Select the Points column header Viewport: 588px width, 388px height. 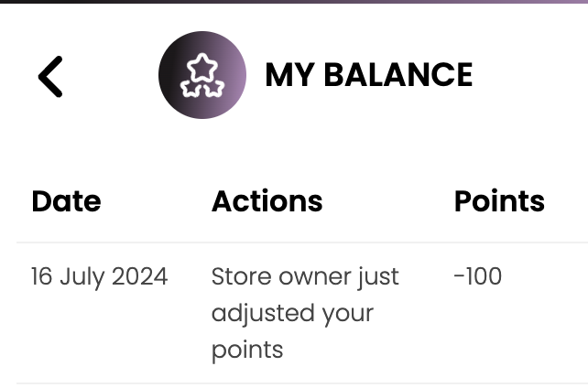(499, 201)
